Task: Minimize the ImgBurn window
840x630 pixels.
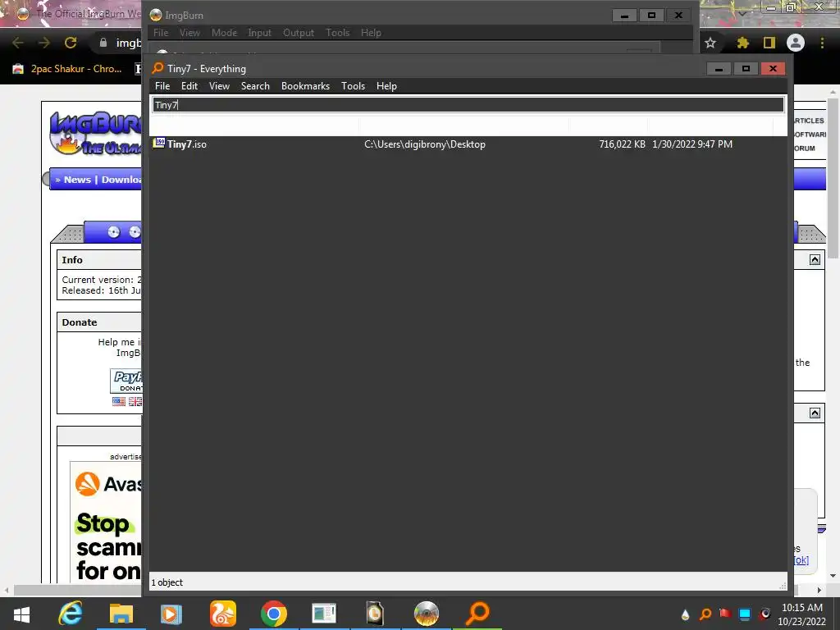Action: pyautogui.click(x=624, y=16)
